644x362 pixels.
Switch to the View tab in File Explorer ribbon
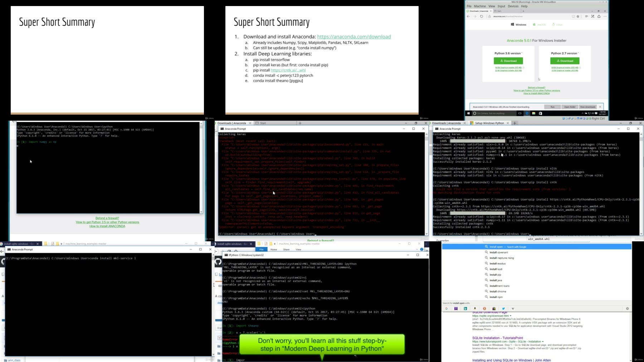298,249
